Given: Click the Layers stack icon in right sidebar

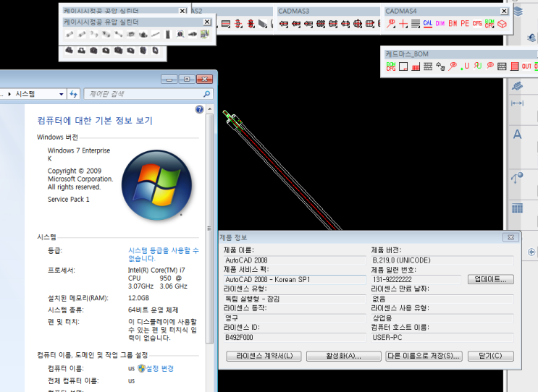Looking at the screenshot, I should [518, 12].
